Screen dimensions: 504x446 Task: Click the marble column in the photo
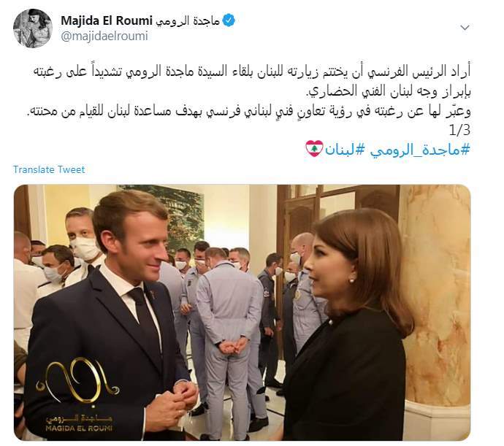(x=435, y=296)
